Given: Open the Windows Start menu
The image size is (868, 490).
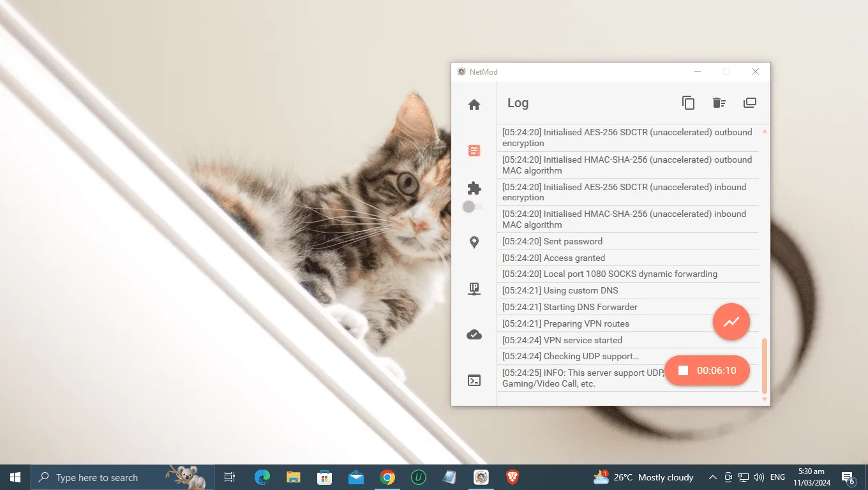Looking at the screenshot, I should click(x=15, y=477).
